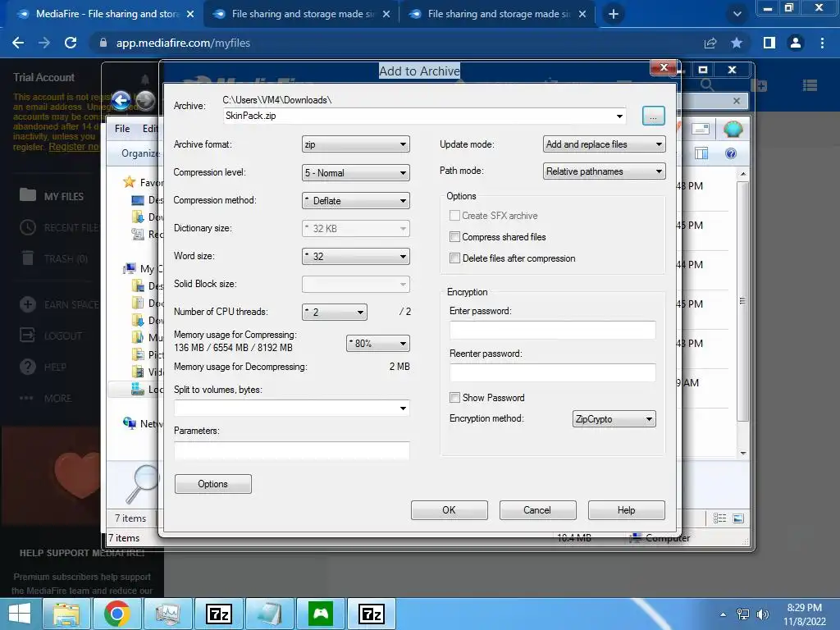This screenshot has height=630, width=840.
Task: Click the taskbar volume speaker icon
Action: pos(762,614)
